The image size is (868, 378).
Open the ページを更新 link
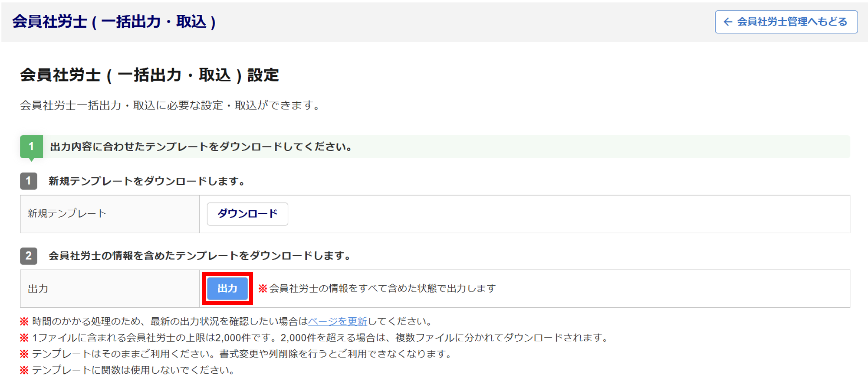point(337,321)
